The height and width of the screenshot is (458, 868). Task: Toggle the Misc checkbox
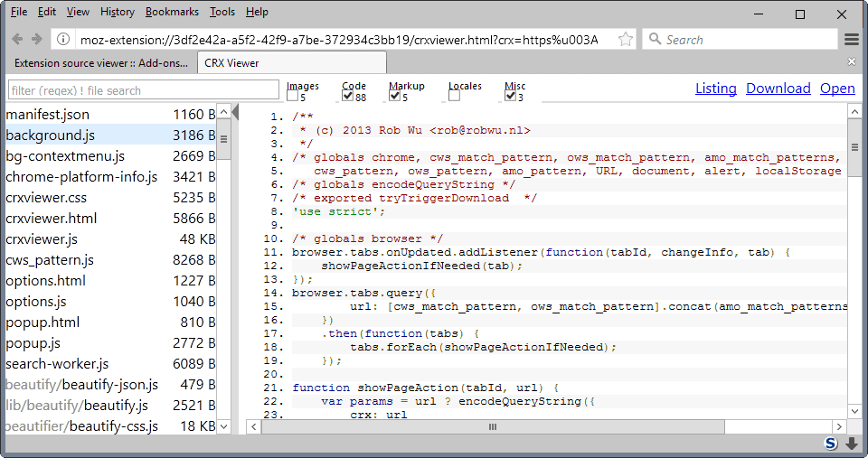coord(510,97)
